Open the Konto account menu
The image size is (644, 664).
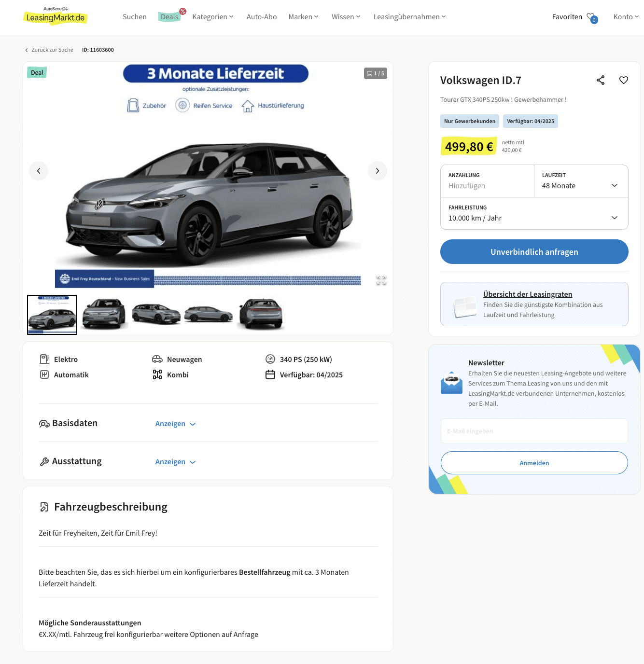(x=626, y=17)
